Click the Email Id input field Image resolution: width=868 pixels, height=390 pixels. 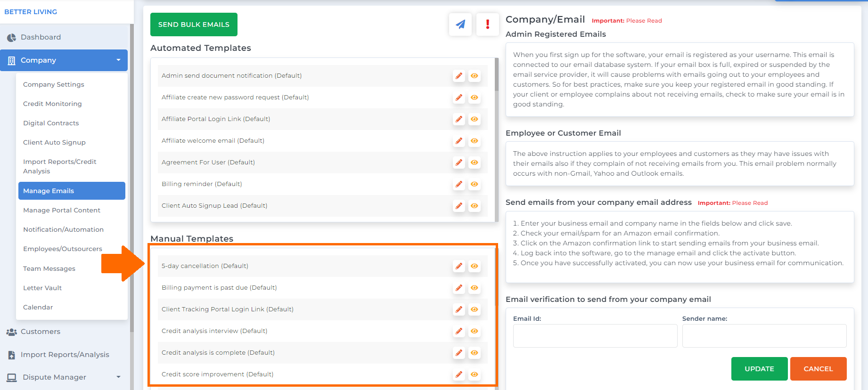tap(595, 336)
